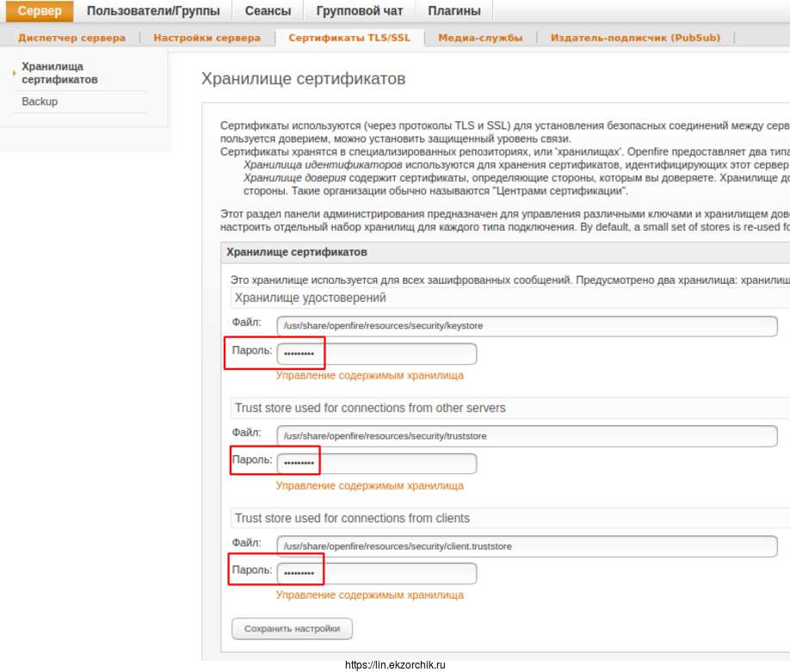Open the Сеансы tab
Screen dimensions: 790x672
268,11
